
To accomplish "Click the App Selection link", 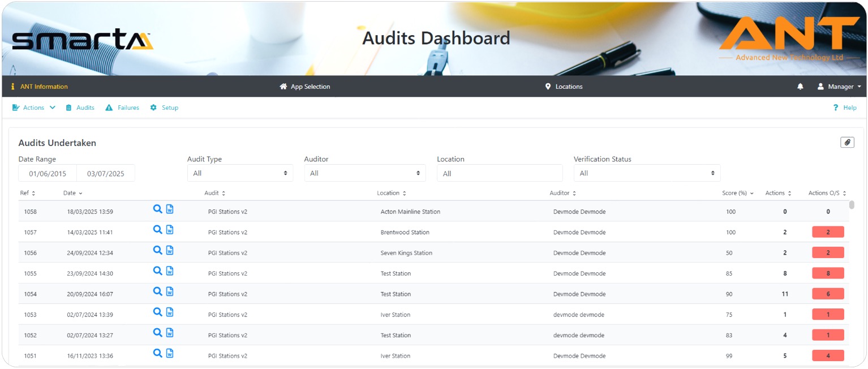I will click(305, 87).
